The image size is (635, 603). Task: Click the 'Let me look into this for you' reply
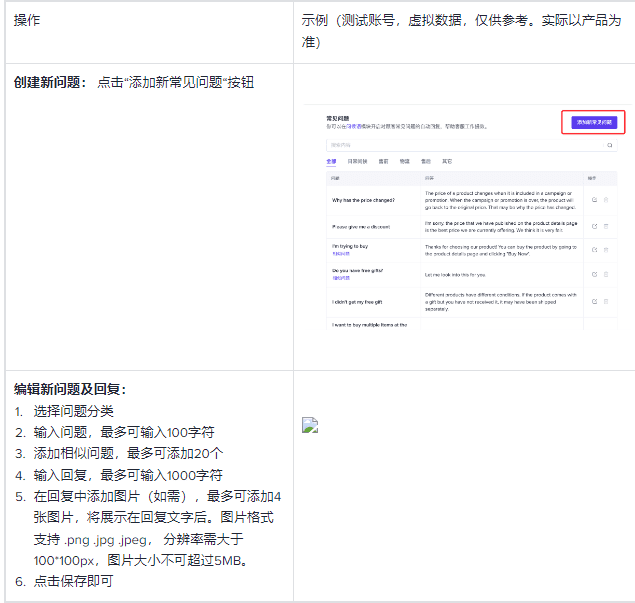[455, 275]
